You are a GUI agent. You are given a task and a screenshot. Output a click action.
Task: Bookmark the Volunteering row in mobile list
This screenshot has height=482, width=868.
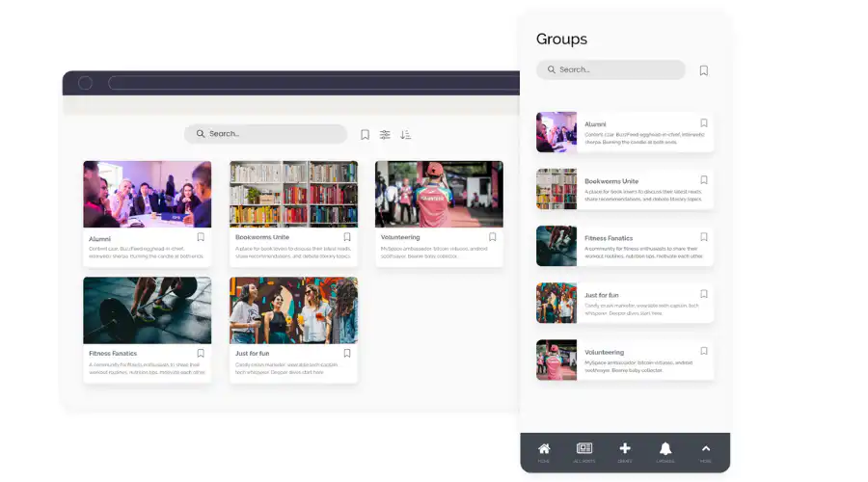tap(704, 351)
